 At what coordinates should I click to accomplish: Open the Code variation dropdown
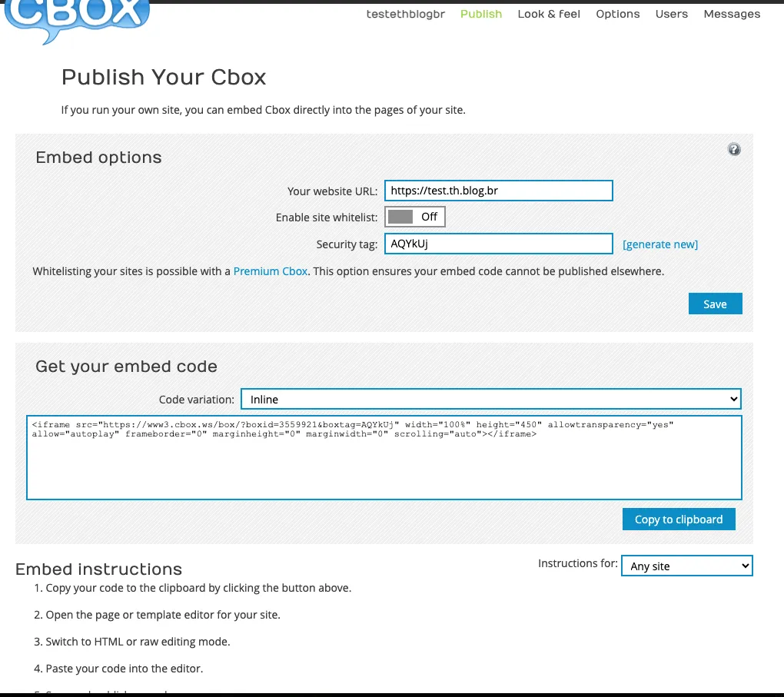(490, 399)
